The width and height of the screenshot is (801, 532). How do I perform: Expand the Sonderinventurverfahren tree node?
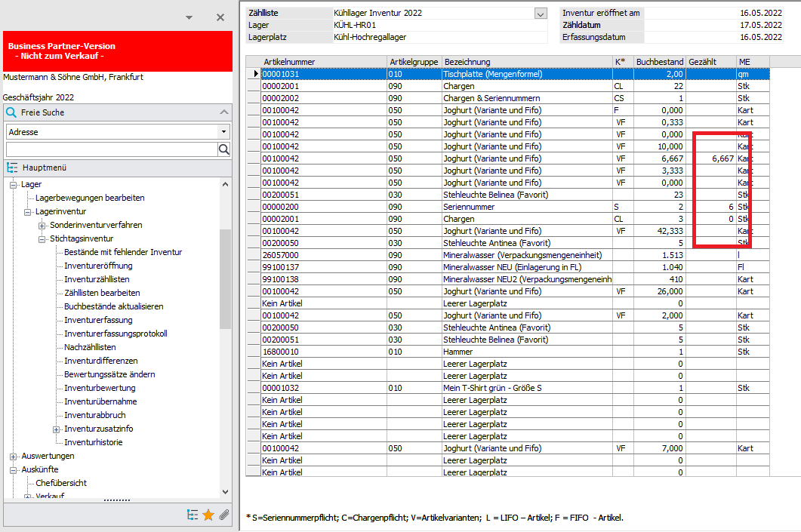coord(42,225)
